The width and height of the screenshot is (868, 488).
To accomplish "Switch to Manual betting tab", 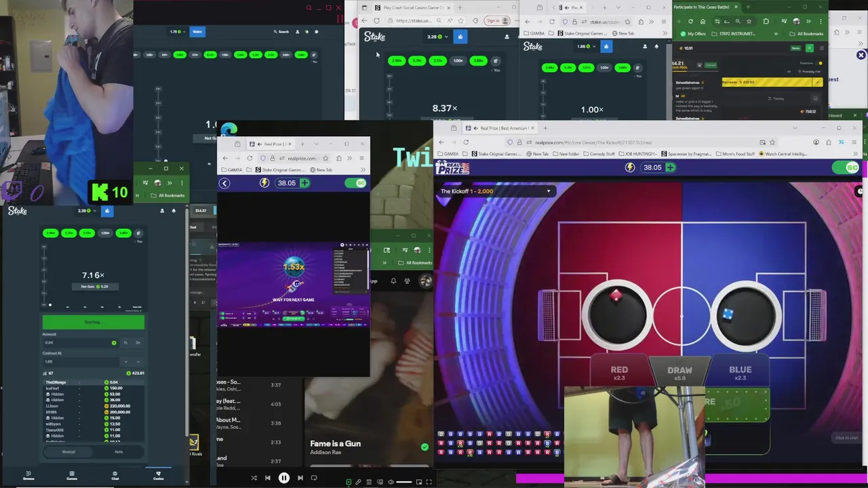I will [x=68, y=451].
